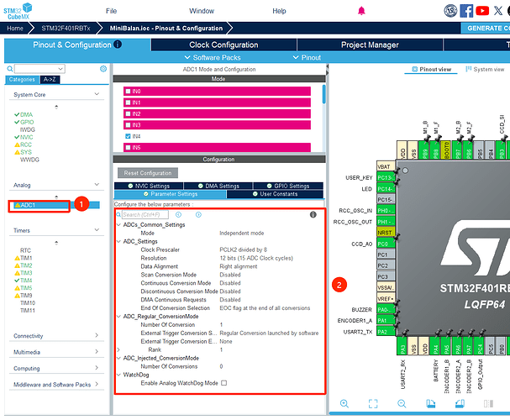Image resolution: width=510 pixels, height=420 pixels.
Task: Zoom out on the chip pinout
Action: (402, 404)
